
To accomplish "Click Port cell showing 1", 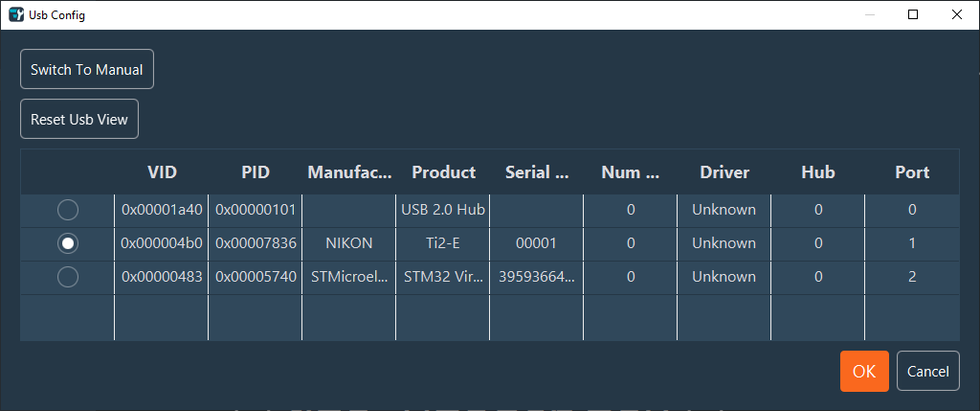I will click(x=912, y=242).
